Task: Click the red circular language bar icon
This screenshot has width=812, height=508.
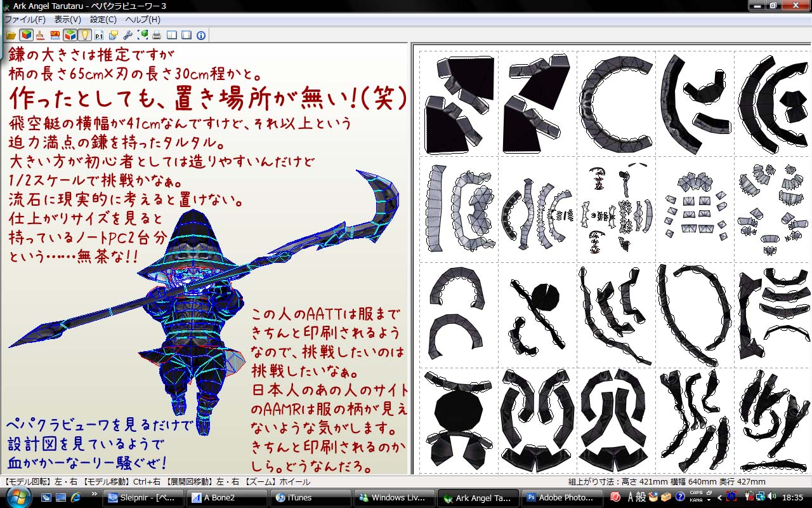Action: coord(615,497)
